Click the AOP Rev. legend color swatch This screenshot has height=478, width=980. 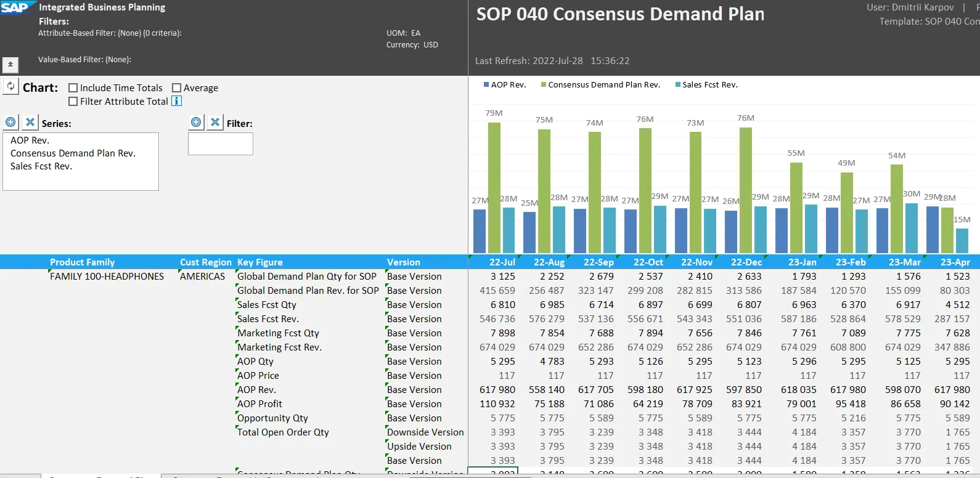click(486, 84)
